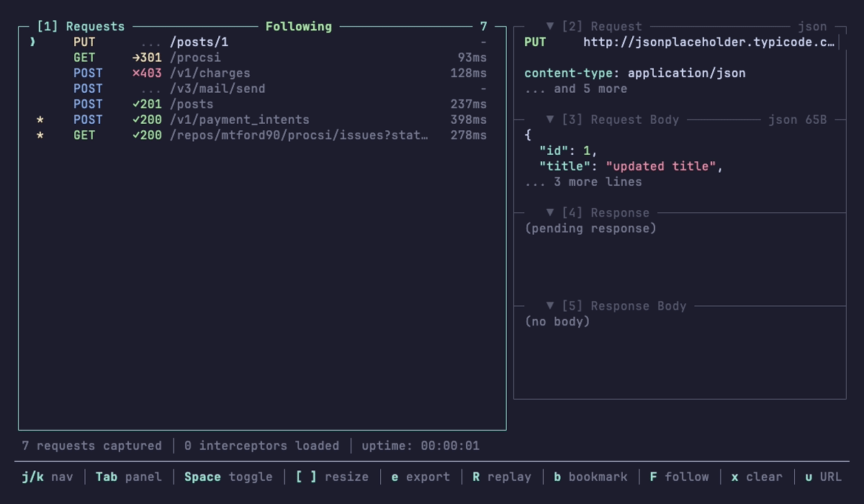
Task: Click the R replay shortcut
Action: tap(502, 477)
